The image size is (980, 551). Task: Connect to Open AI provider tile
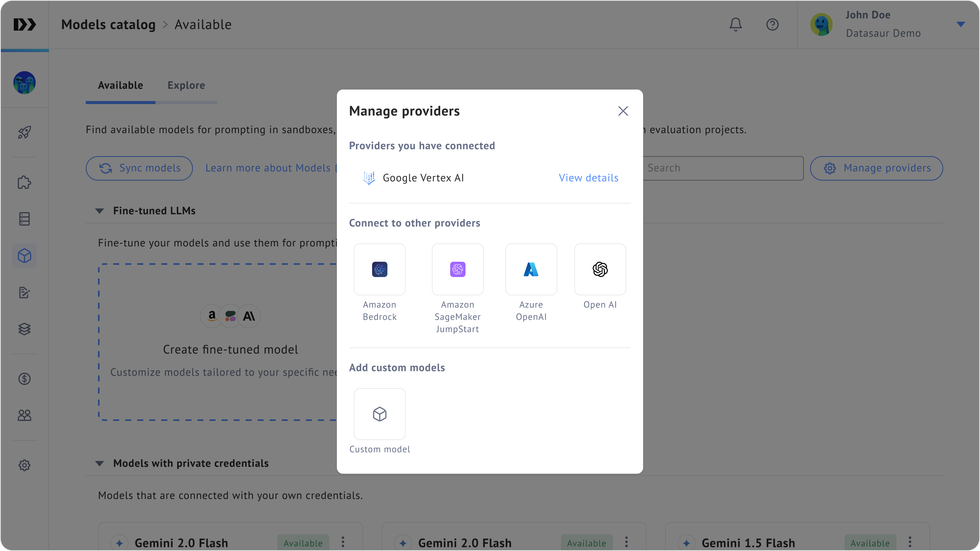coord(600,269)
